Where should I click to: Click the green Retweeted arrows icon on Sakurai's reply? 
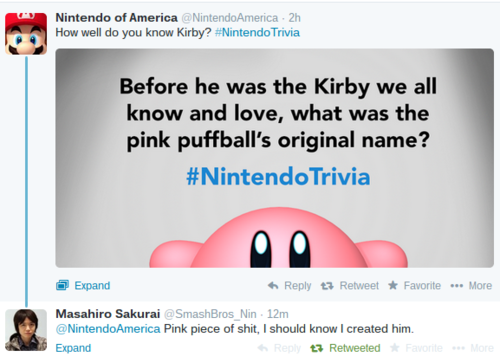click(x=316, y=348)
